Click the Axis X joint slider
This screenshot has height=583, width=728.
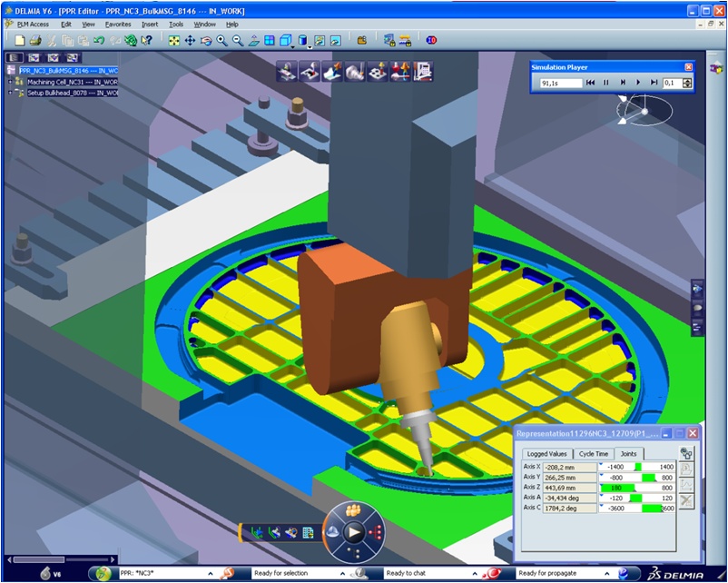[636, 467]
